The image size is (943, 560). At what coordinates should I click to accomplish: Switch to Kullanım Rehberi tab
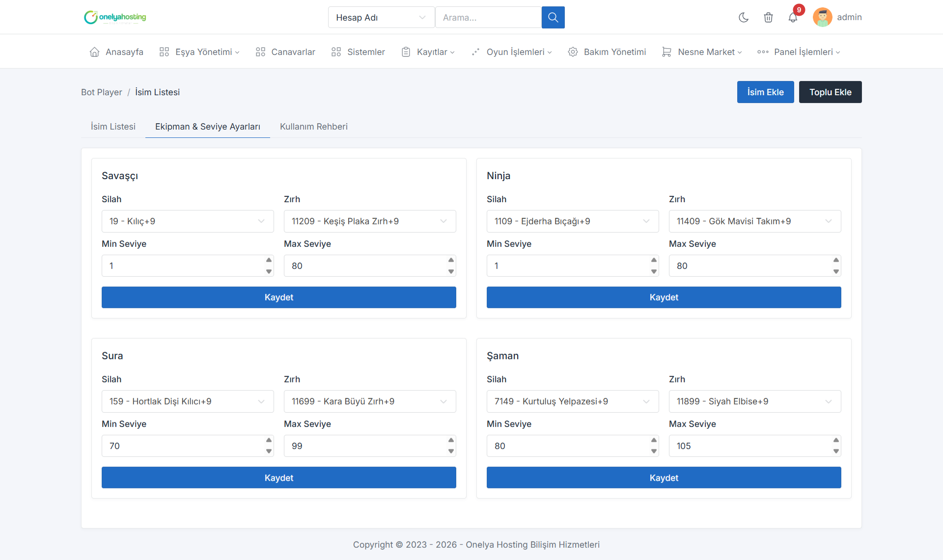tap(314, 127)
